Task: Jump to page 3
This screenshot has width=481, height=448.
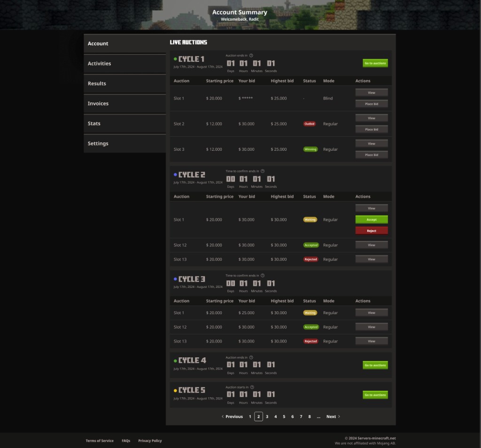Action: [267, 417]
